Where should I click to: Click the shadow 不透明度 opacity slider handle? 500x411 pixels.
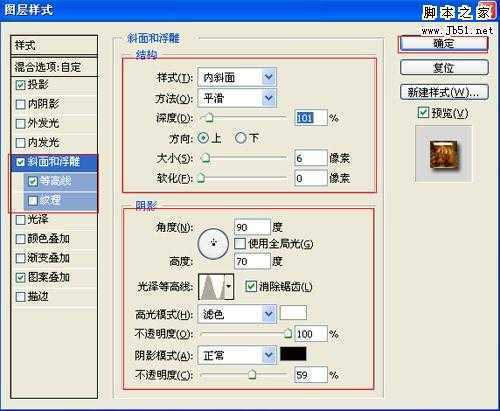(252, 375)
